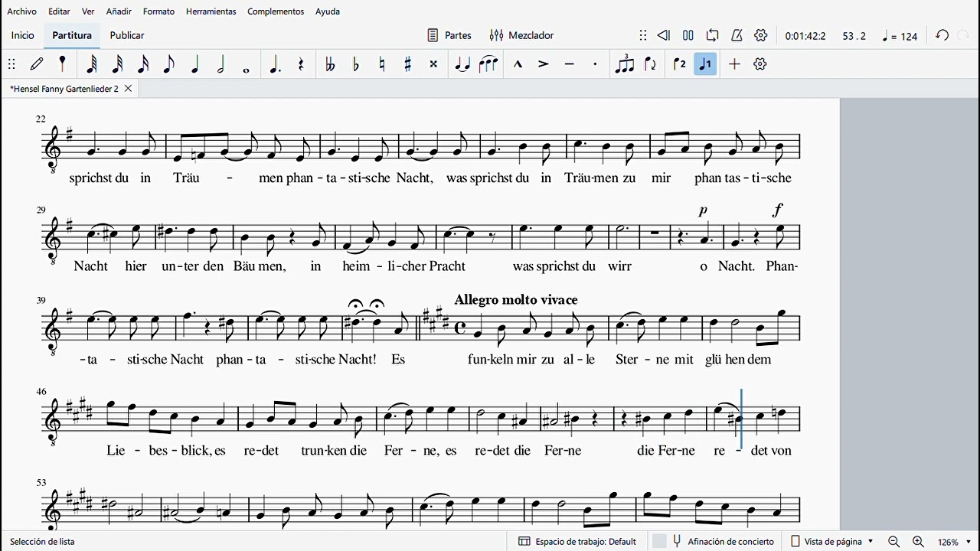
Task: Click Espacio de trabajo: Default
Action: click(x=577, y=541)
